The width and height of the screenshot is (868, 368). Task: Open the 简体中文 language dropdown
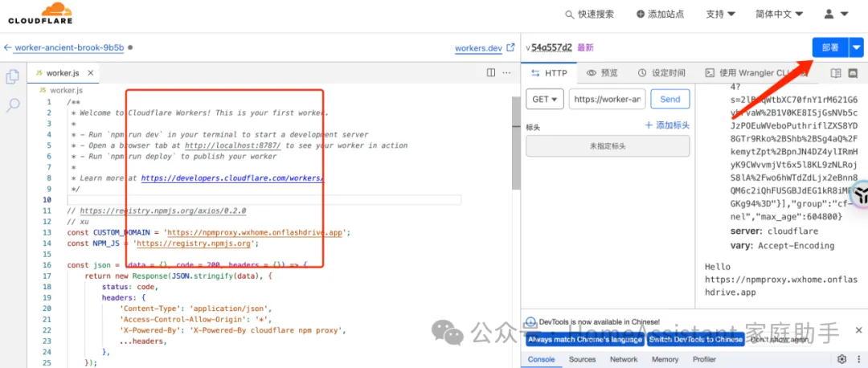click(779, 14)
